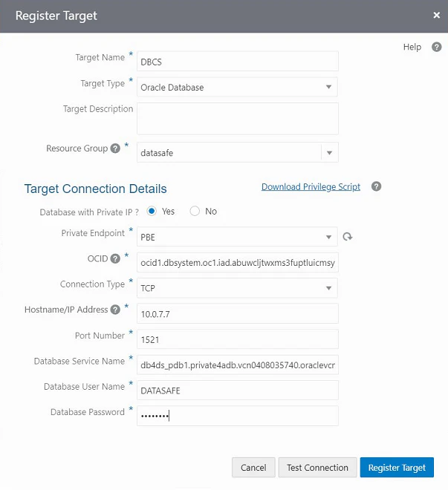Viewport: 448px width, 490px height.
Task: Open the Resource Group dropdown arrow
Action: click(x=329, y=152)
